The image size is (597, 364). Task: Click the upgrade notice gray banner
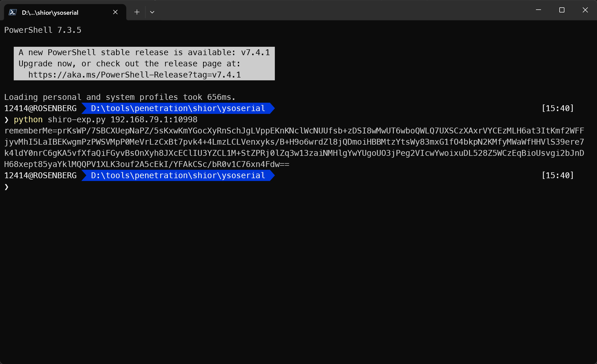click(x=144, y=64)
